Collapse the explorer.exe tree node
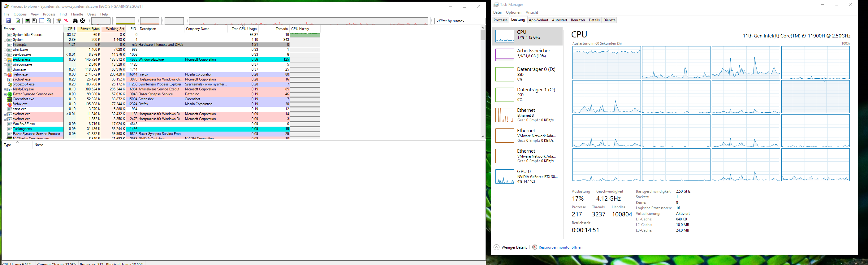The image size is (868, 265). [x=5, y=60]
